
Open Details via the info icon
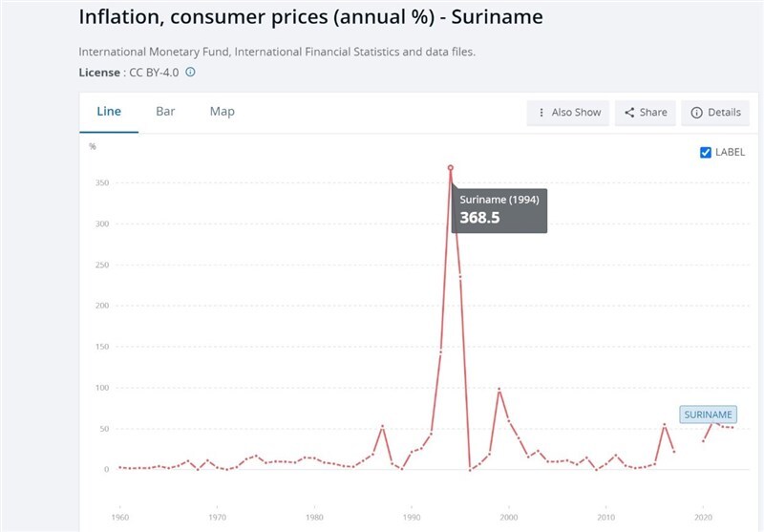(x=696, y=113)
